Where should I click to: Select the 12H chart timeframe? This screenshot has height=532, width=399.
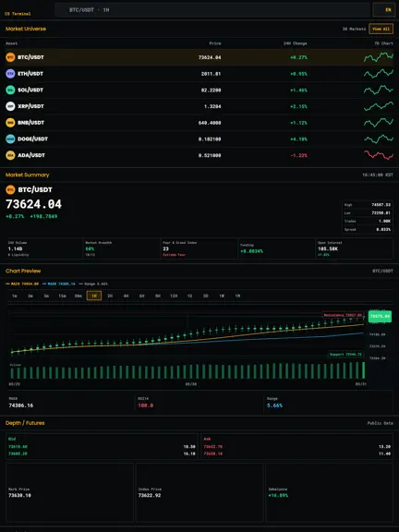(174, 296)
